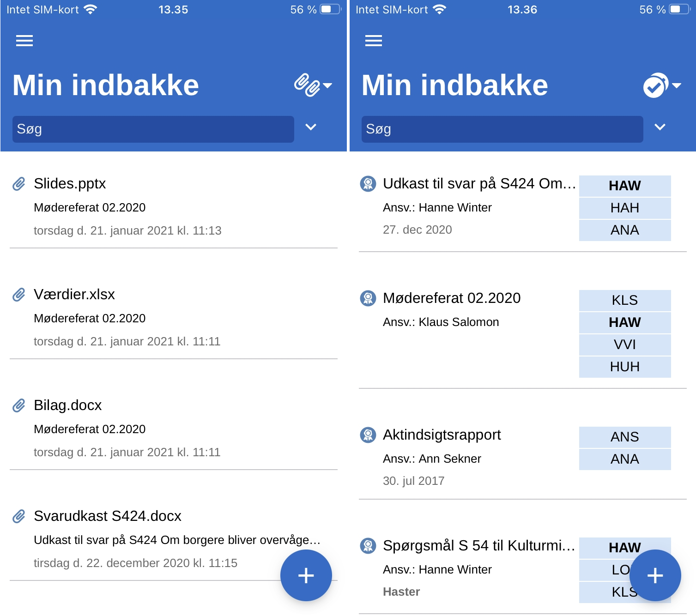This screenshot has height=616, width=696.
Task: Click the search field in the approvals inbox
Action: (502, 129)
